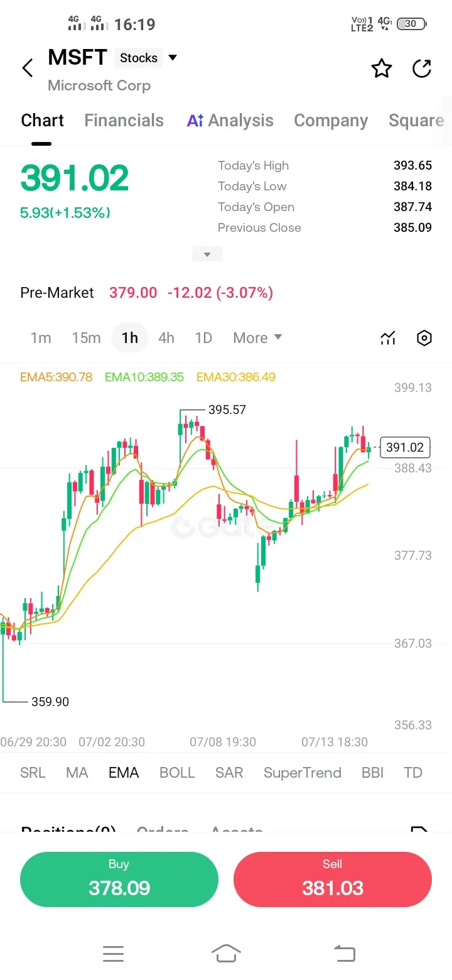Expand the More timeframes dropdown
The width and height of the screenshot is (452, 980).
click(x=257, y=338)
